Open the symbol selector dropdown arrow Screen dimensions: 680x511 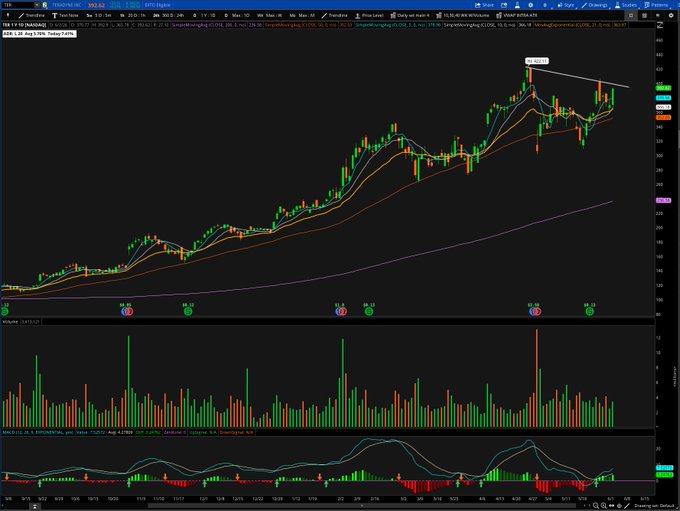37,5
